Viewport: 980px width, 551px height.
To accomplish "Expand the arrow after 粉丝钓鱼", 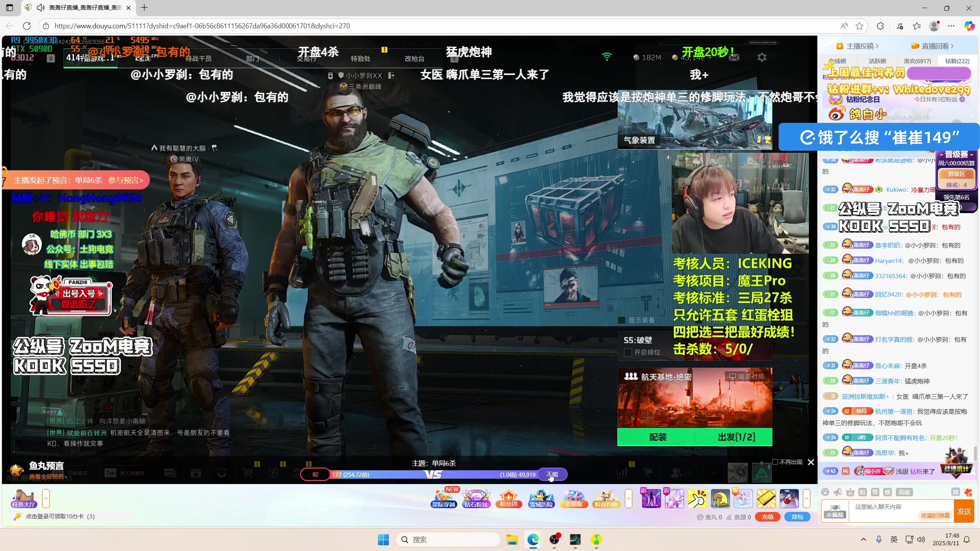I will coord(628,499).
